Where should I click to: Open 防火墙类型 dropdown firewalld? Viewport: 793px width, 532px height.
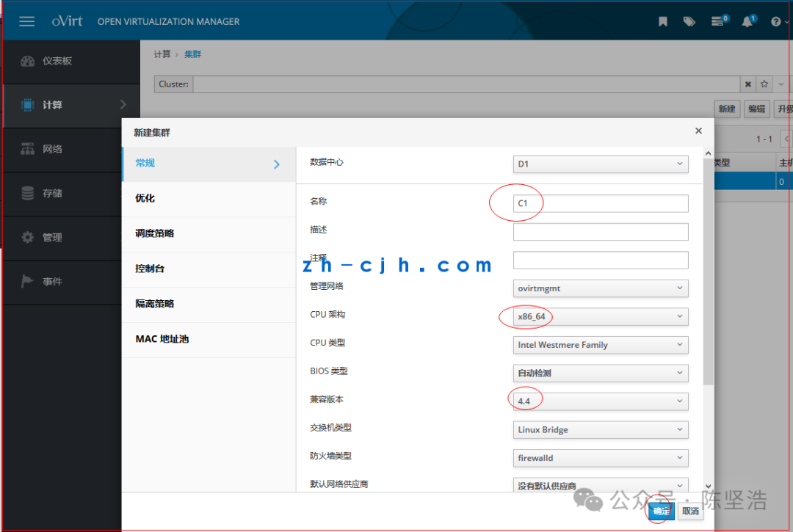point(601,458)
